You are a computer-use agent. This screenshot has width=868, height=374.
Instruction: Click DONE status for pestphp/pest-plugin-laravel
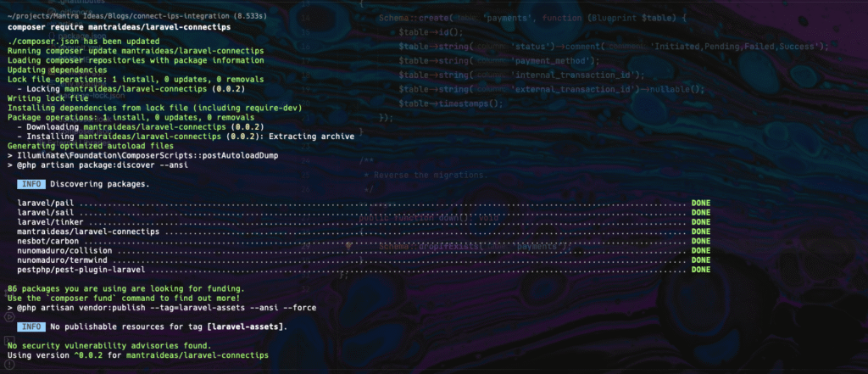(x=701, y=270)
